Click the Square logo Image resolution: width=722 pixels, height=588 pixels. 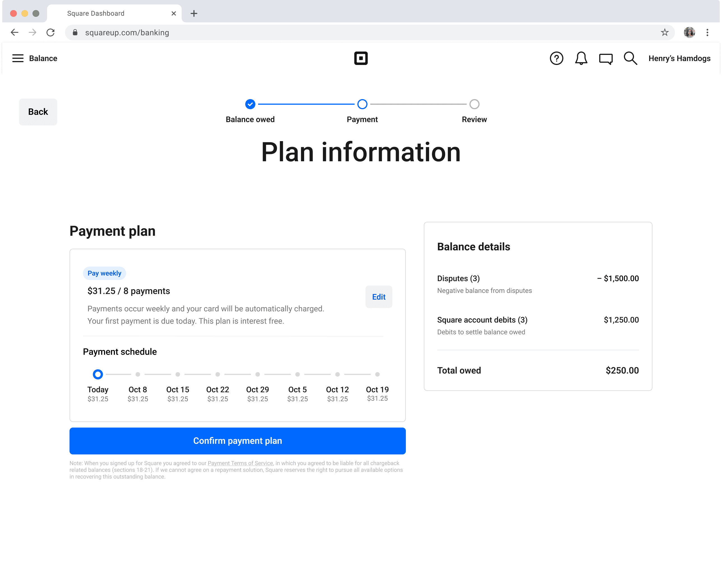[x=361, y=58]
